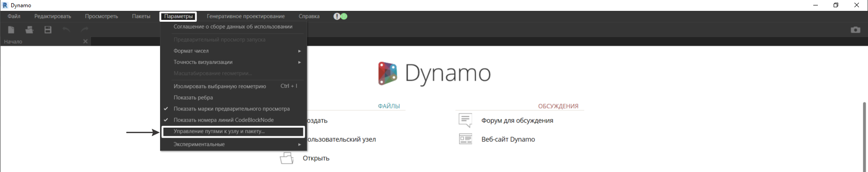This screenshot has height=172, width=868.
Task: Close the Начало tab
Action: pyautogui.click(x=85, y=41)
